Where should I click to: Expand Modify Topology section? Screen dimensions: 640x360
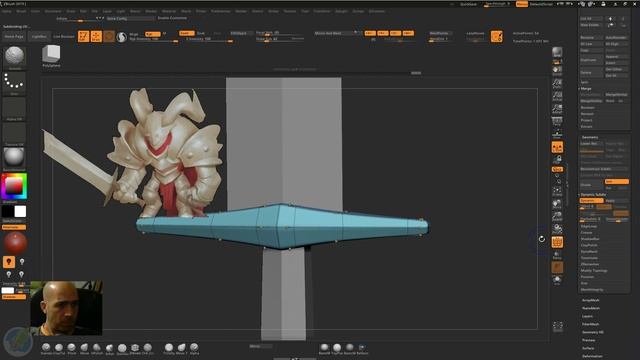click(594, 271)
